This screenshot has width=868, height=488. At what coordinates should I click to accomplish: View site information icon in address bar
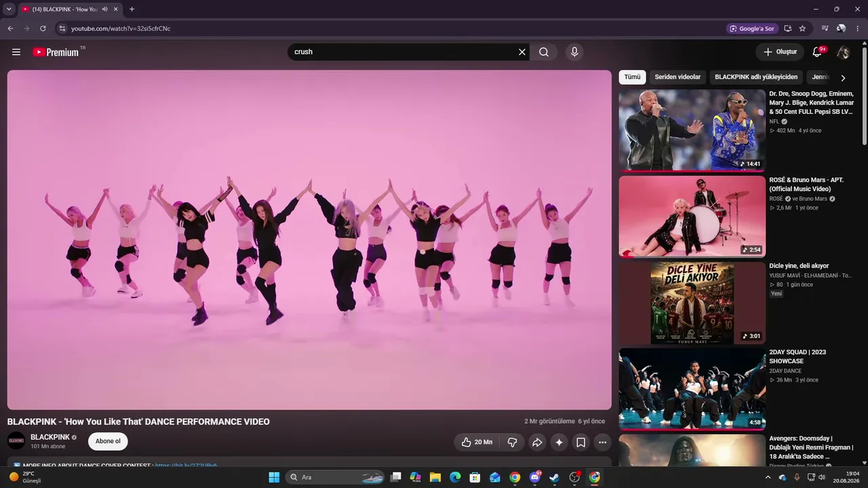point(62,28)
